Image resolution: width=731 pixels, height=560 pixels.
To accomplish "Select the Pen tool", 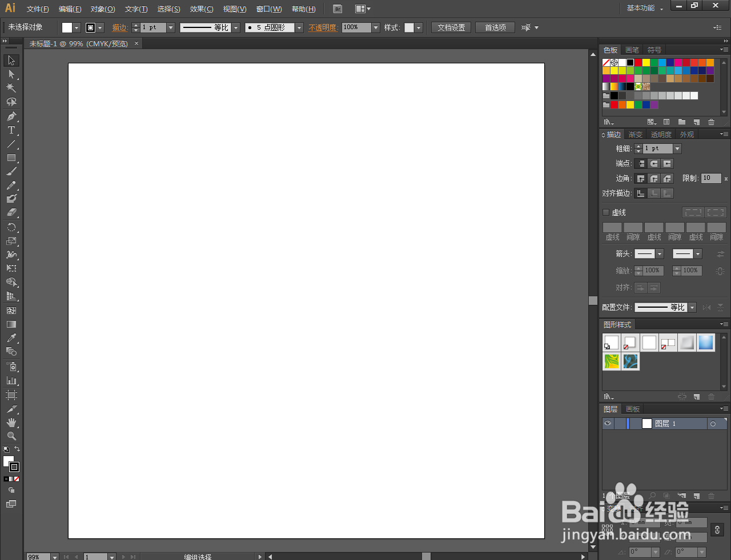I will tap(11, 116).
